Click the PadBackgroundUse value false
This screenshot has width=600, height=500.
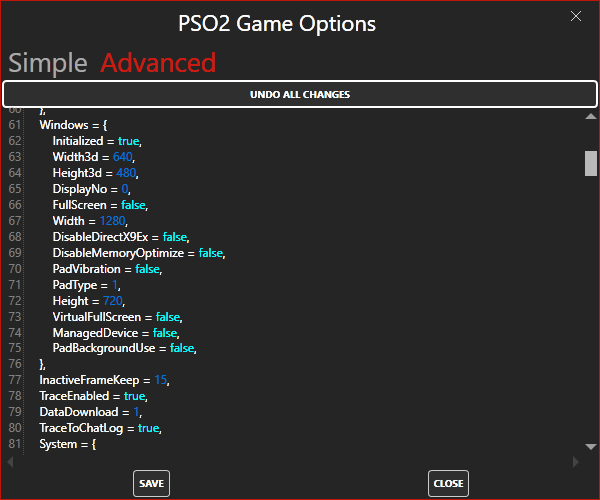[x=182, y=349]
